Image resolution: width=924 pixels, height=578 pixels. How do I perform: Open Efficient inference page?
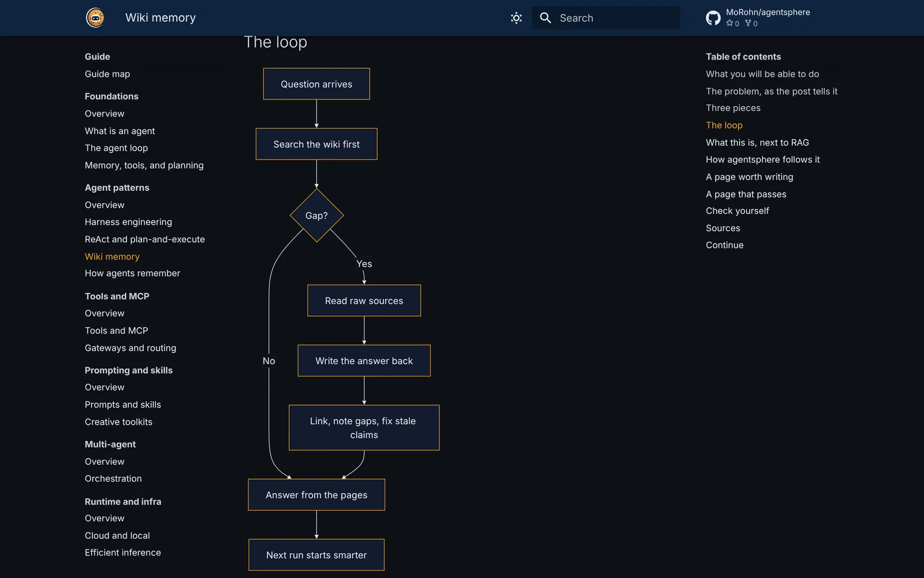click(x=123, y=553)
